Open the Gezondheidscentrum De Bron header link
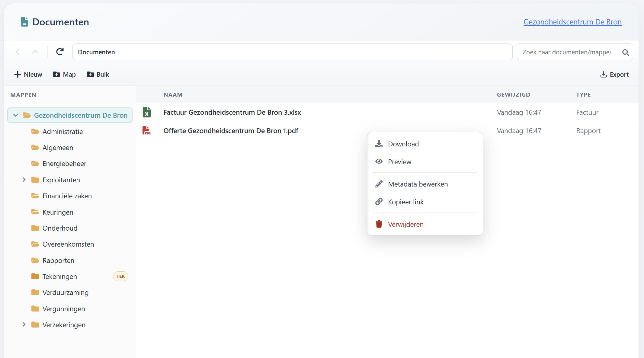This screenshot has height=358, width=644. click(x=572, y=22)
